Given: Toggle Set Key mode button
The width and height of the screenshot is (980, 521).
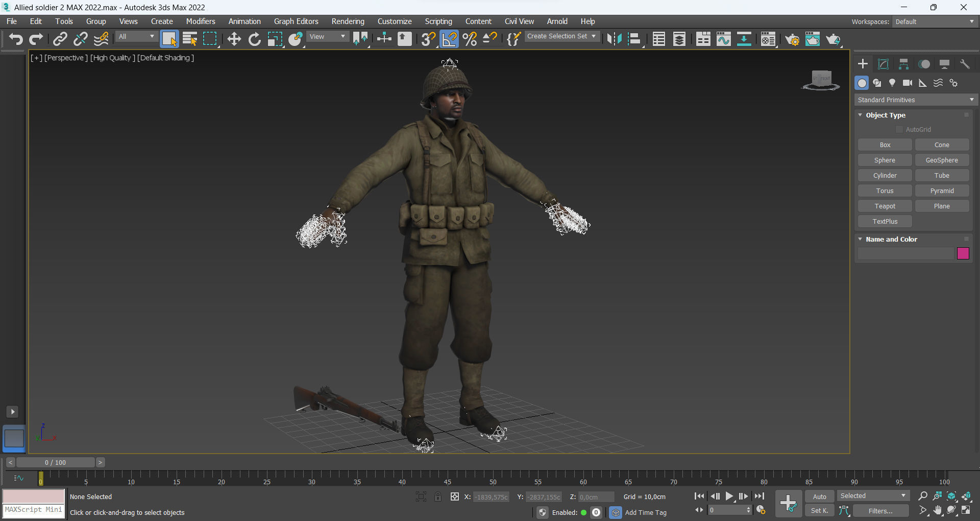Looking at the screenshot, I should pos(819,510).
